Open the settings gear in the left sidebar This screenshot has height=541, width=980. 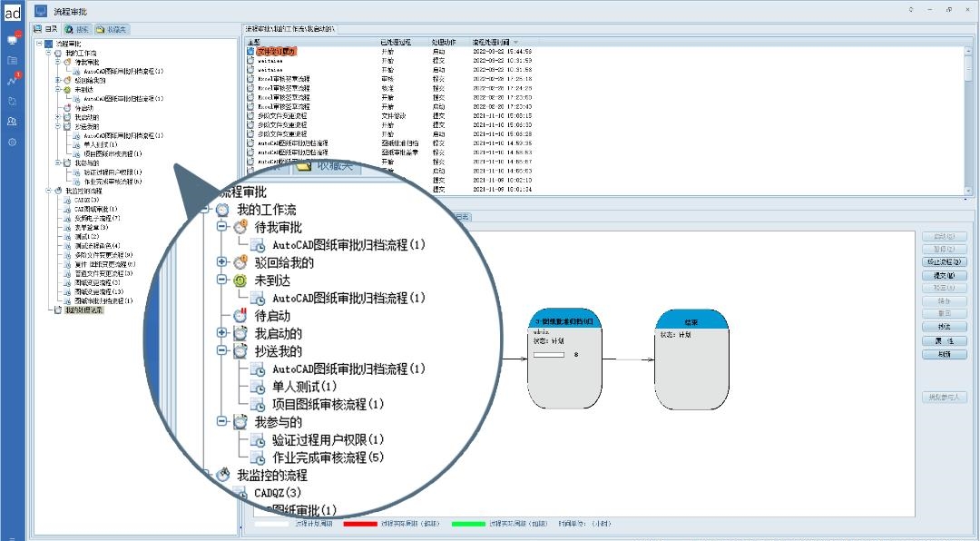point(13,142)
